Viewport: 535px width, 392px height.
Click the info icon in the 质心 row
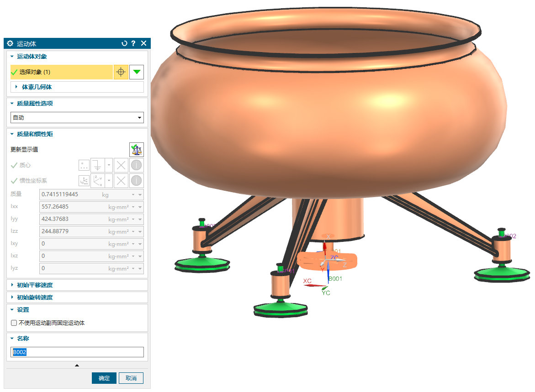136,165
